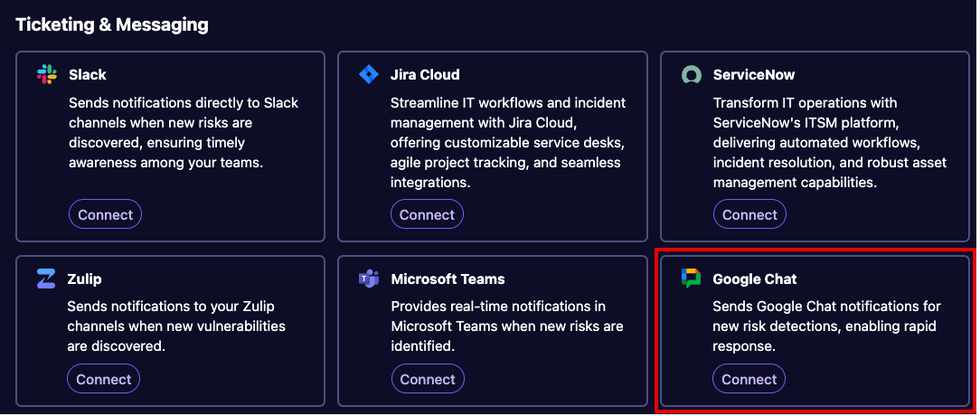
Task: Select the Microsoft Teams card title
Action: click(x=448, y=279)
